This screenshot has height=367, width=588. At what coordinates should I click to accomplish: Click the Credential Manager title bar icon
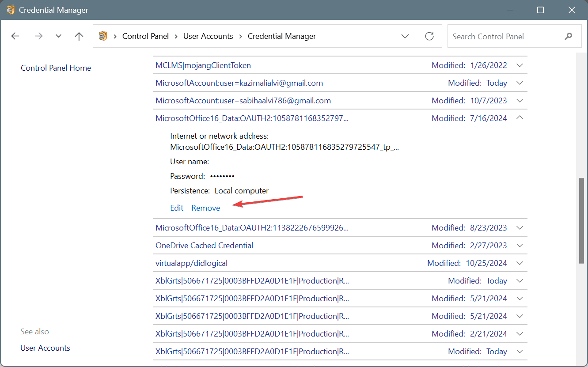pyautogui.click(x=11, y=10)
